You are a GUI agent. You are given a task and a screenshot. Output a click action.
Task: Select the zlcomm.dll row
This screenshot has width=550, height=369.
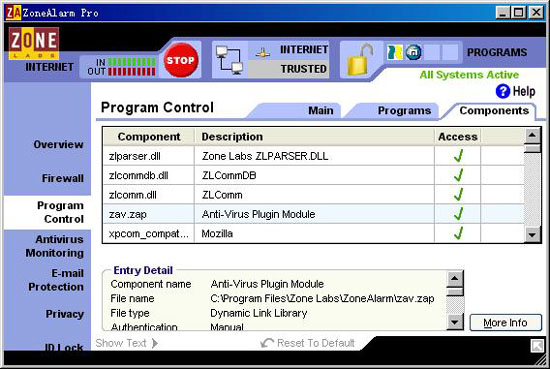pos(314,195)
